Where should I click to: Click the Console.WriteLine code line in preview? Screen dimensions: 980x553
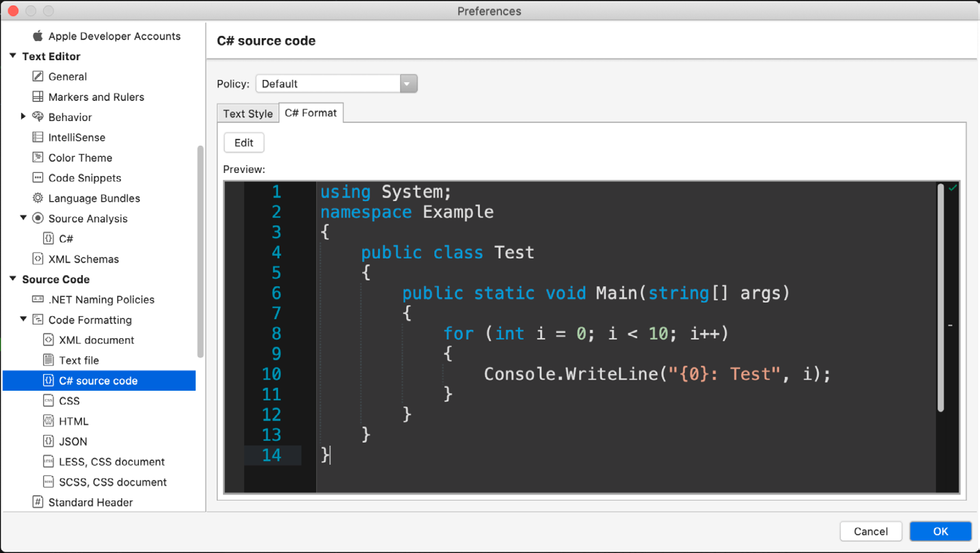click(x=657, y=374)
